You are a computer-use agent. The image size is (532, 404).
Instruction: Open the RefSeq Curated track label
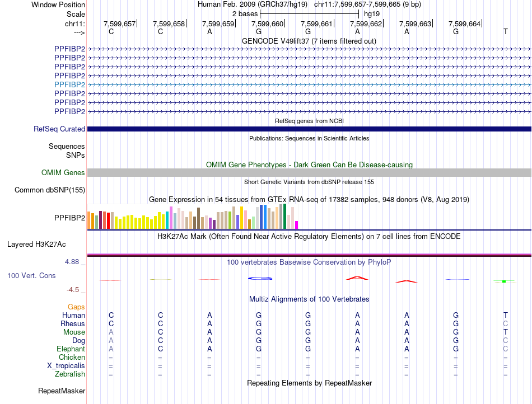coord(59,129)
